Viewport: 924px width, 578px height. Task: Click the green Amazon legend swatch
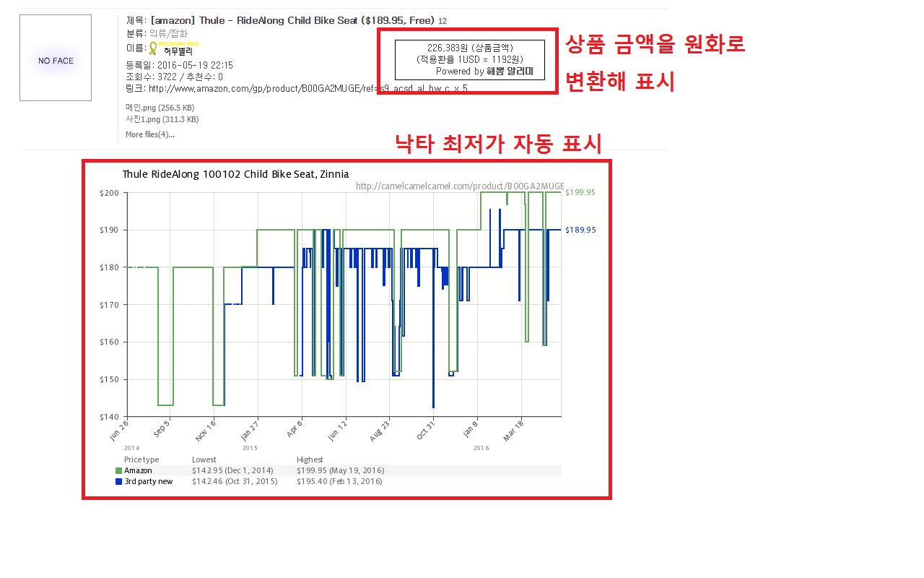pos(119,470)
